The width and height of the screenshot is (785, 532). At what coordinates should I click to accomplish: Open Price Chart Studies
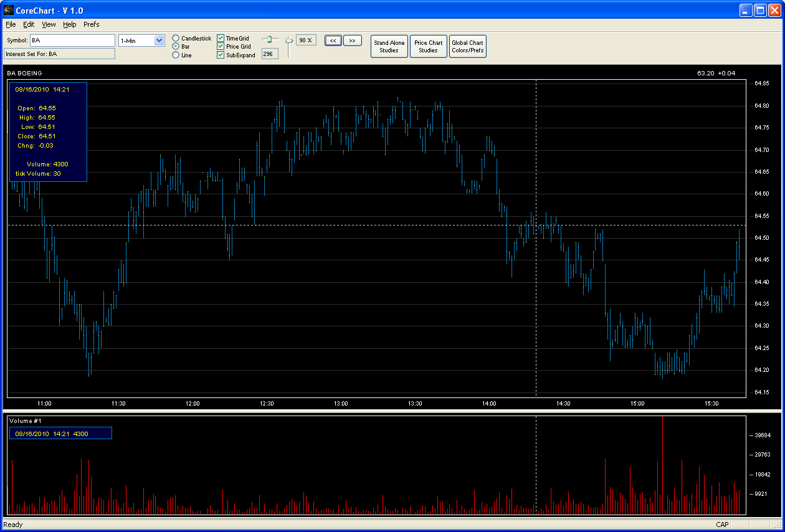click(429, 47)
